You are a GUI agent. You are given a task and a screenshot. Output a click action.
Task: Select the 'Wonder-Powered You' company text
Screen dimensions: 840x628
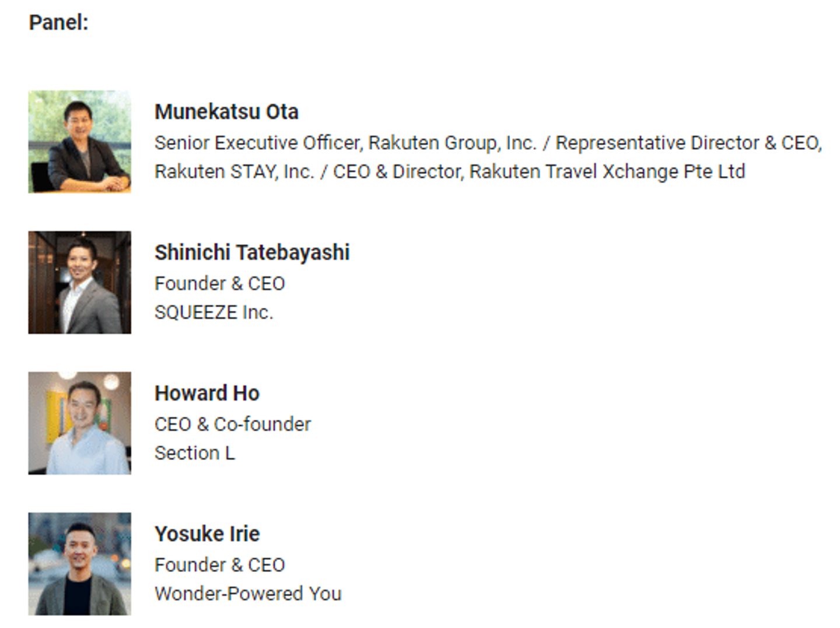pyautogui.click(x=248, y=594)
